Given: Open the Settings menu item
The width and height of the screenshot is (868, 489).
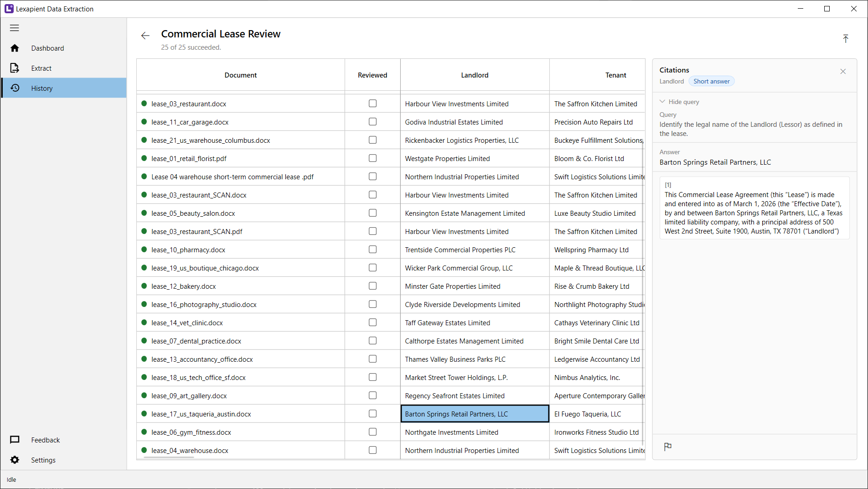Looking at the screenshot, I should 64,460.
